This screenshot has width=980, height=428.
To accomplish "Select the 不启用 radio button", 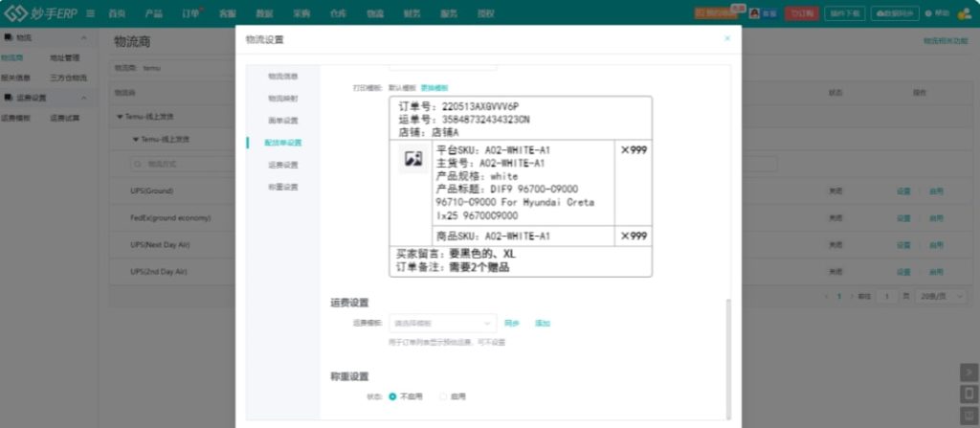I will tap(392, 396).
